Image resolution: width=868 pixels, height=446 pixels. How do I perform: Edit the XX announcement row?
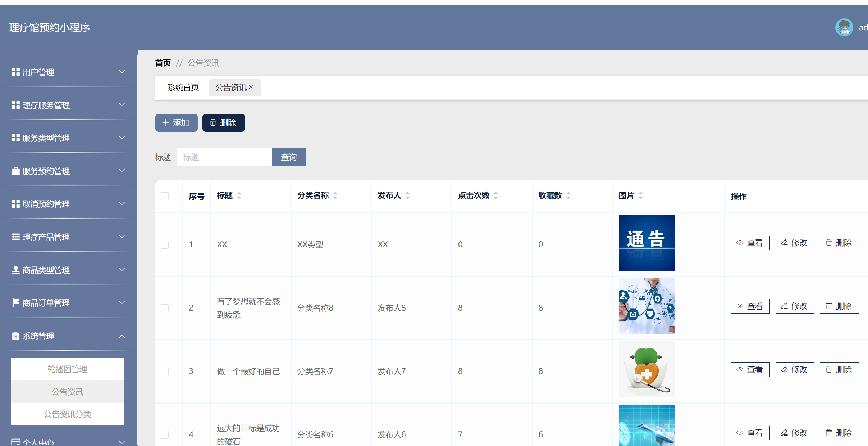(795, 243)
